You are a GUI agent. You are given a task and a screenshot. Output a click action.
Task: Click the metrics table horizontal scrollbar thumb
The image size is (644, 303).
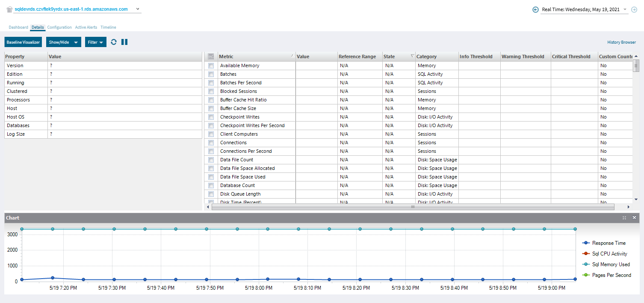(413, 207)
